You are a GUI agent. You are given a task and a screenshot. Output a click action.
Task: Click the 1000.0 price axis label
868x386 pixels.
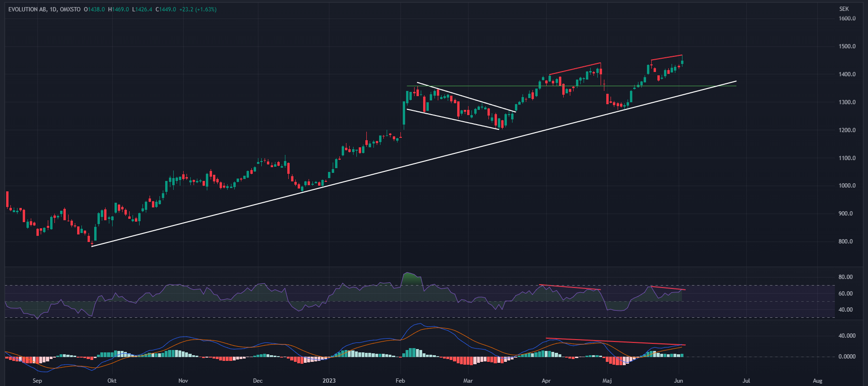(x=847, y=186)
